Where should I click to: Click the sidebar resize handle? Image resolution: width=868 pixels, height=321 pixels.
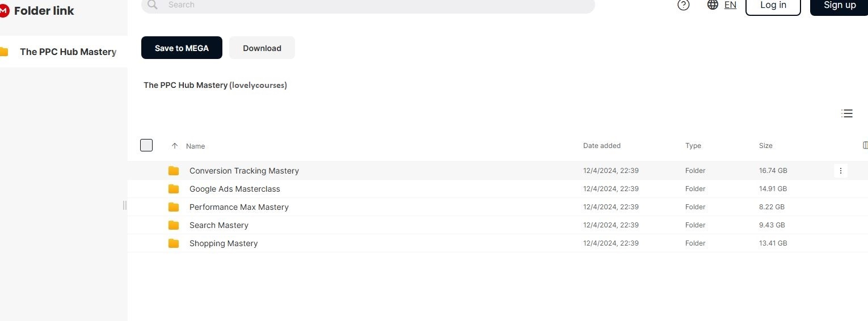(x=125, y=205)
